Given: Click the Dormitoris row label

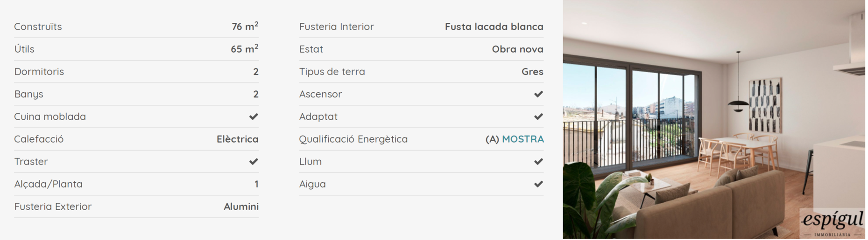Looking at the screenshot, I should point(39,71).
